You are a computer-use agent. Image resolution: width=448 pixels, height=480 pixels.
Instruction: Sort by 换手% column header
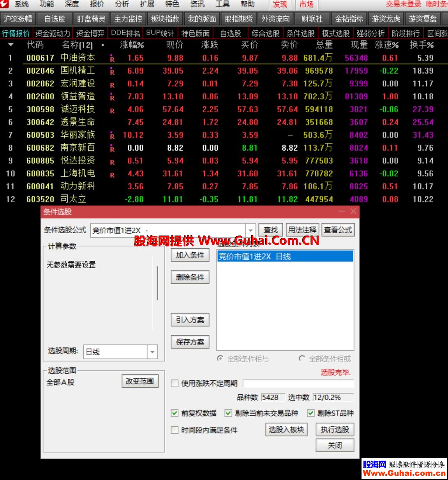(422, 45)
